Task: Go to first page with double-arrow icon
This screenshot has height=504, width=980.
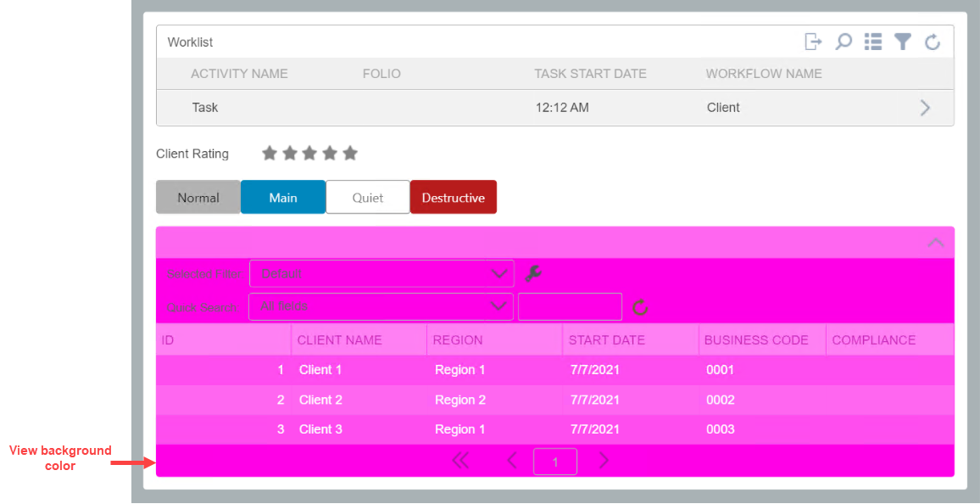Action: pos(460,461)
